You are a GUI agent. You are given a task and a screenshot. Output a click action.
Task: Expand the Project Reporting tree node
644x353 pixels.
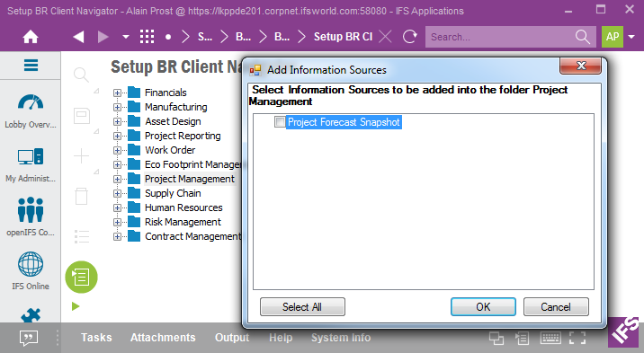pos(117,137)
